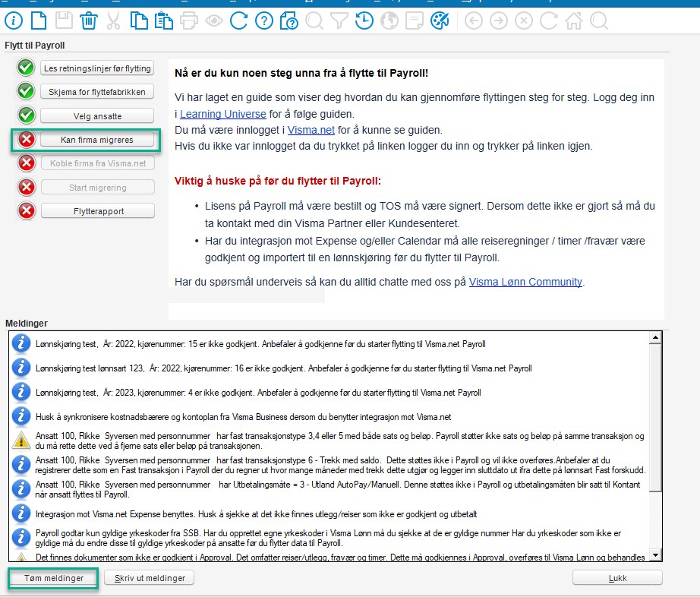Run the 'Kan firma migreres' check
Viewport: 700px width, 597px height.
(97, 140)
